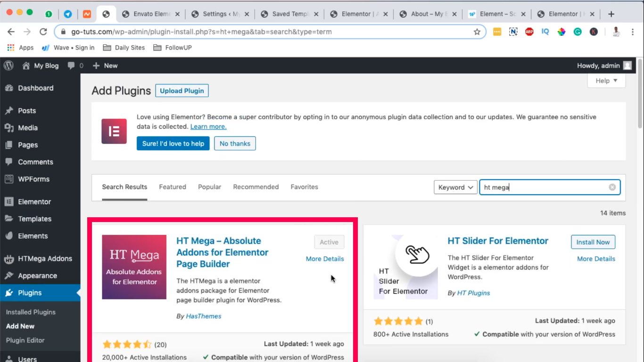Open a new browser tab

[x=611, y=14]
